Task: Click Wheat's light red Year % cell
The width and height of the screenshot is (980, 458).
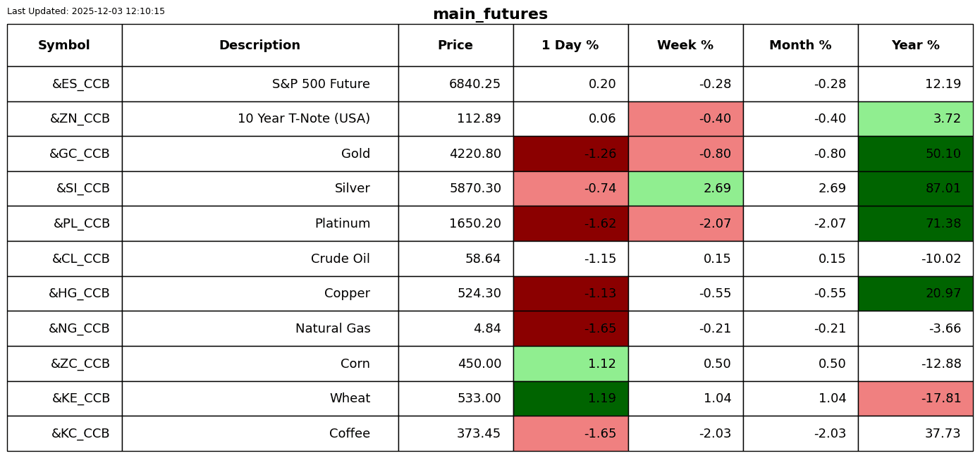Action: [915, 398]
